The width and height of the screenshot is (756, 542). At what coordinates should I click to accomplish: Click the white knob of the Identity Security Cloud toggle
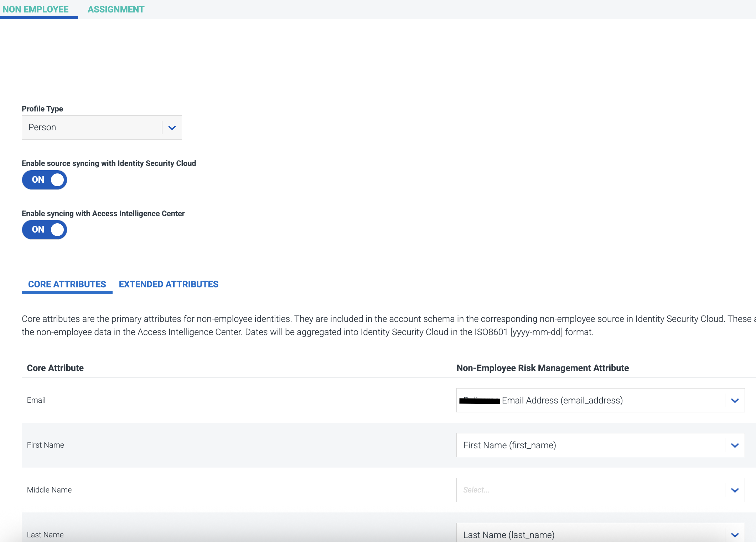click(57, 180)
